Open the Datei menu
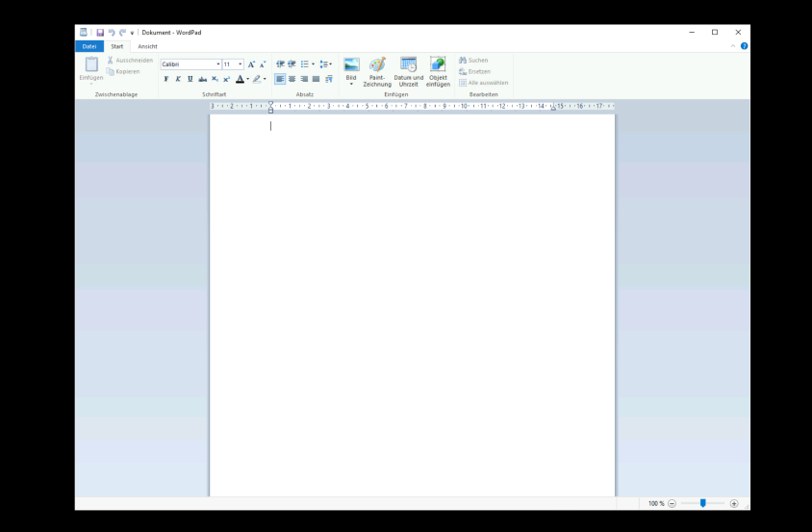 pyautogui.click(x=89, y=46)
